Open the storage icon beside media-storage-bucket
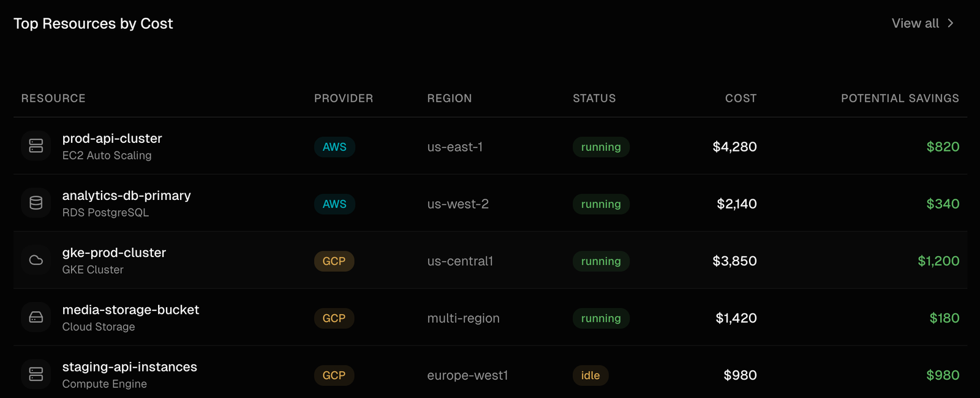This screenshot has width=980, height=398. [36, 317]
